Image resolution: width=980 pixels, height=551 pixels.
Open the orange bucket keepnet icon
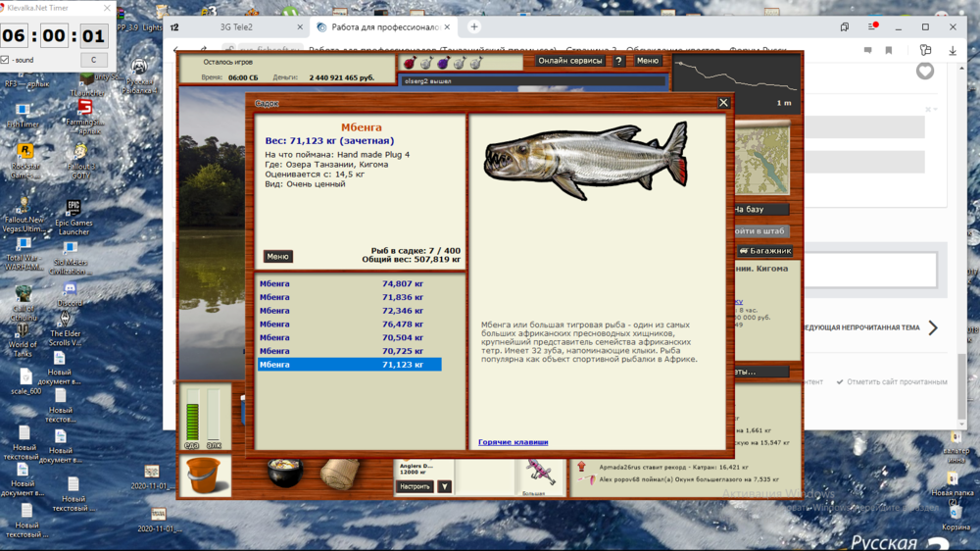[204, 476]
